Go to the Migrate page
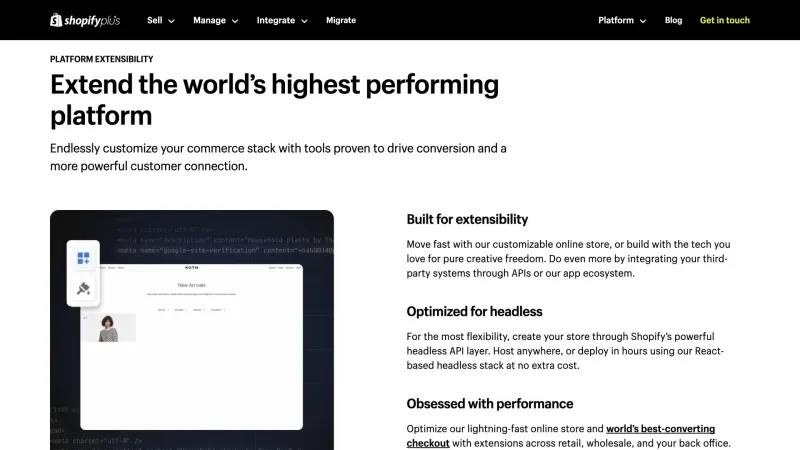 click(341, 20)
